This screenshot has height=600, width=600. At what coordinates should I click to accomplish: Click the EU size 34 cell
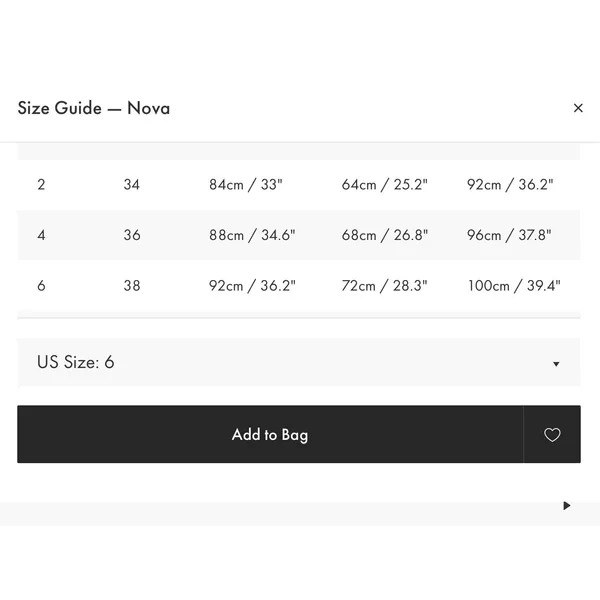(x=132, y=185)
